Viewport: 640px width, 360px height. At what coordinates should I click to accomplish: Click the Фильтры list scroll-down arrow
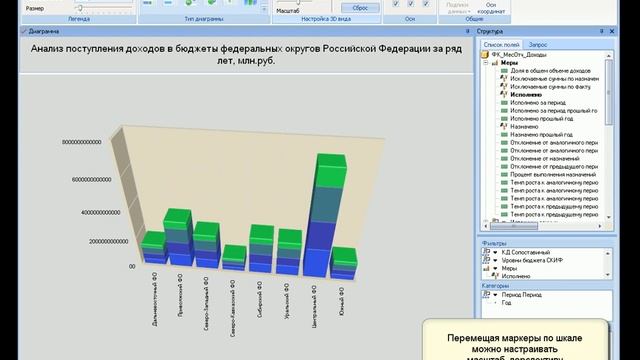click(607, 275)
